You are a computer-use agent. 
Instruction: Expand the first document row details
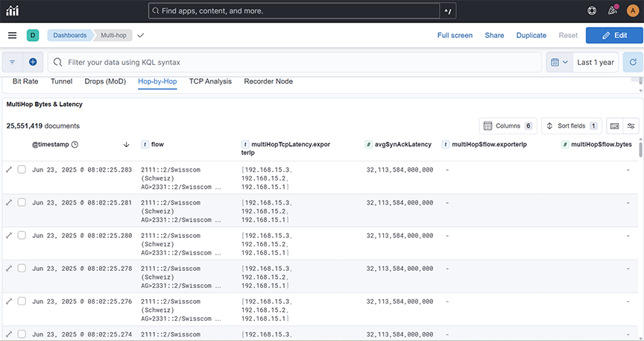9,169
